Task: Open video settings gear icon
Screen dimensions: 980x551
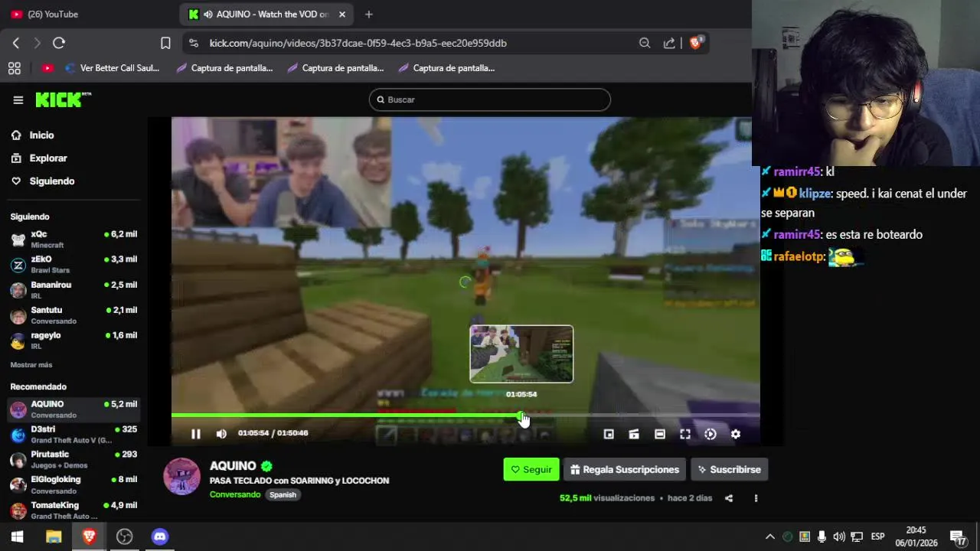Action: 735,434
